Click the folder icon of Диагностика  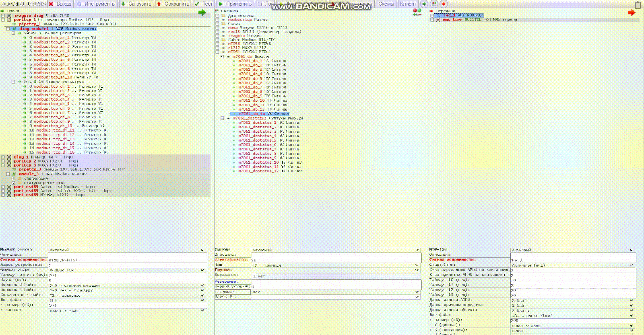(223, 15)
